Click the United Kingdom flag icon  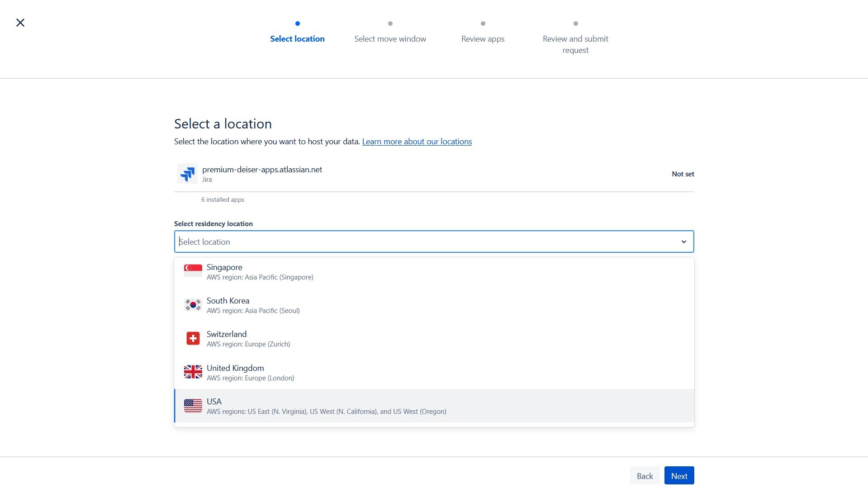tap(193, 372)
